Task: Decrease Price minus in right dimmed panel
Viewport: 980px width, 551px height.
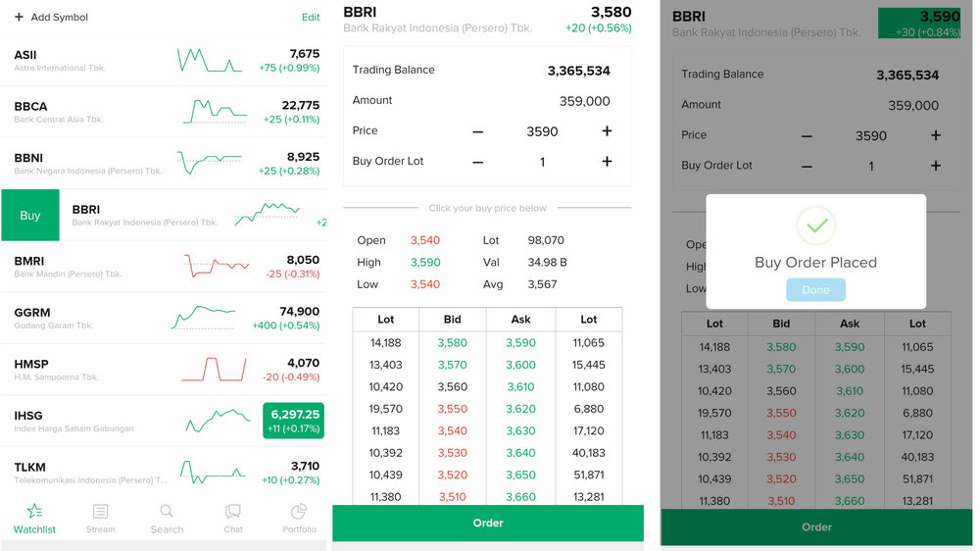Action: click(807, 135)
